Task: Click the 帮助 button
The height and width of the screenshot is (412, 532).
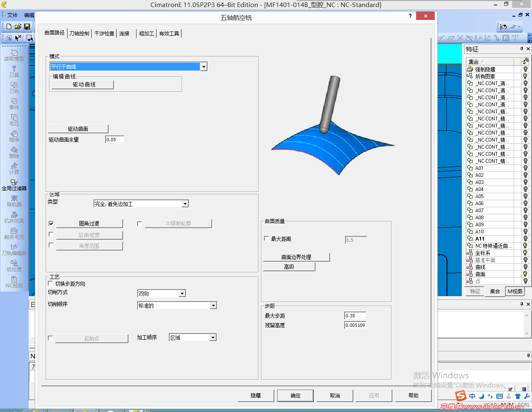Action: (414, 396)
